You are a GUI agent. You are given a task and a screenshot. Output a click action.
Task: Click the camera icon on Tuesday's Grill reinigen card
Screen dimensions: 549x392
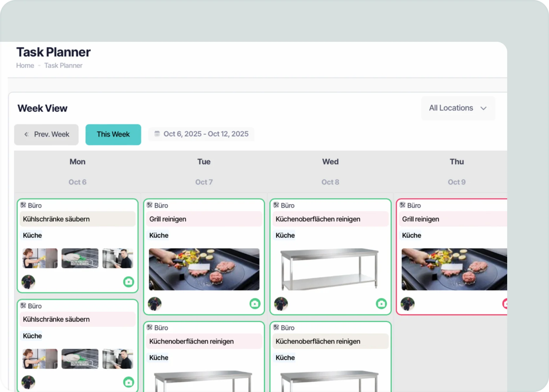[255, 303]
